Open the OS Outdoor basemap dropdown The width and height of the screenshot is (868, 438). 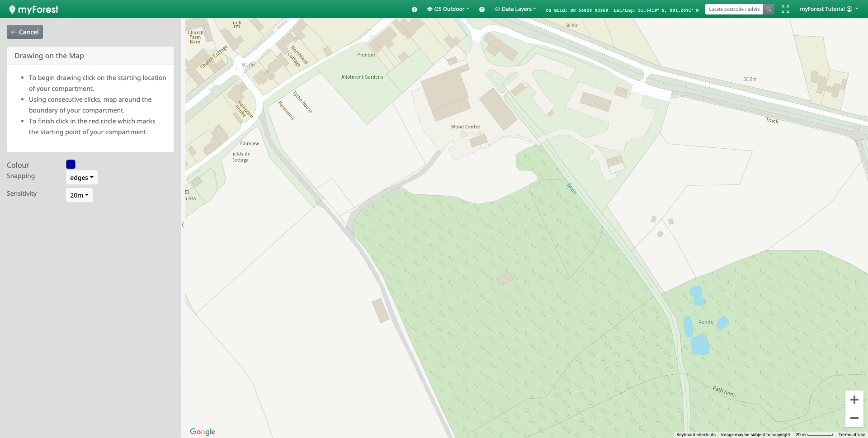(x=448, y=9)
